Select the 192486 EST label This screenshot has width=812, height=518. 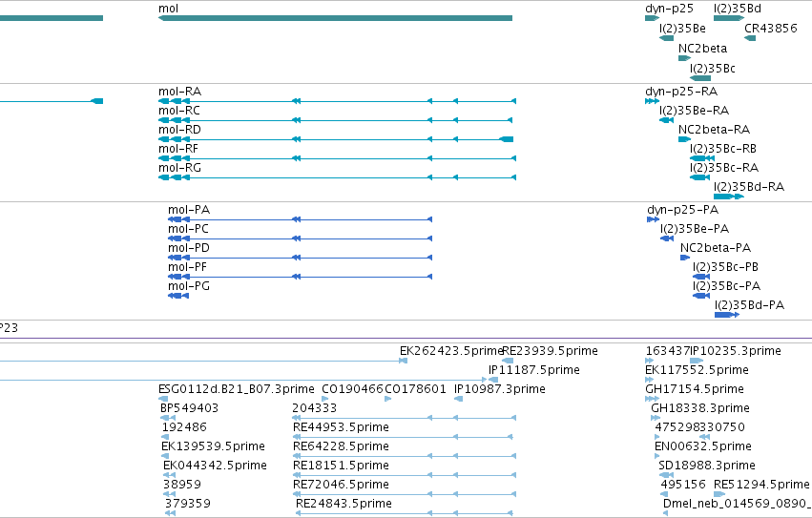(x=184, y=428)
